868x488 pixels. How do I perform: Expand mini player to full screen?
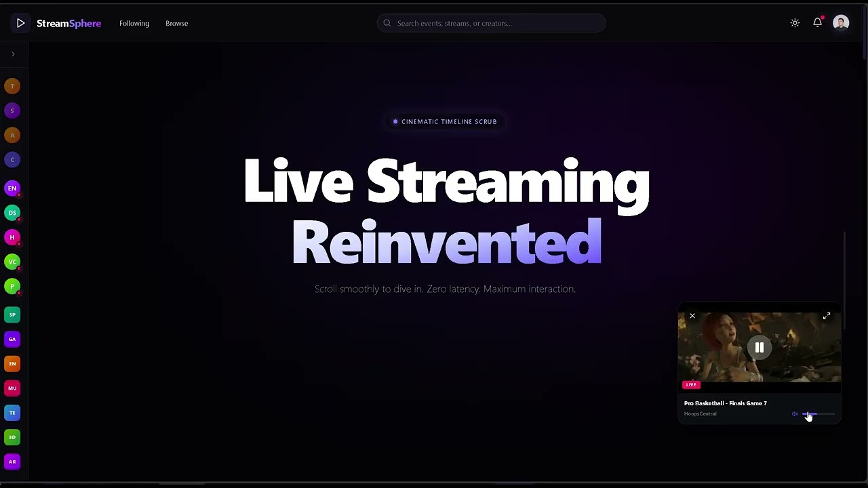pos(827,316)
